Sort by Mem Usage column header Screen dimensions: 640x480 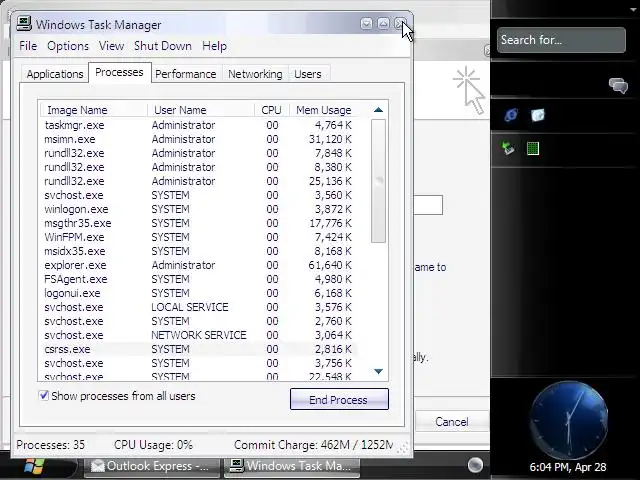[x=324, y=110]
